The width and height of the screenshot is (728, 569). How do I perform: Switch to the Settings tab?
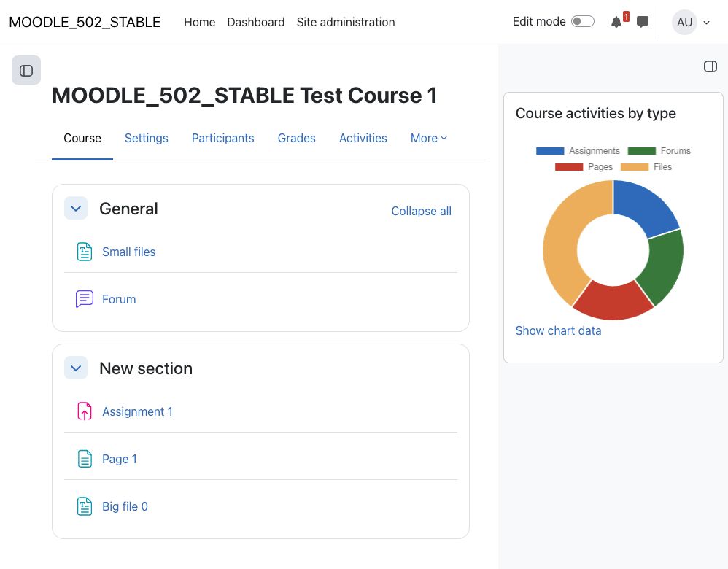pyautogui.click(x=146, y=138)
